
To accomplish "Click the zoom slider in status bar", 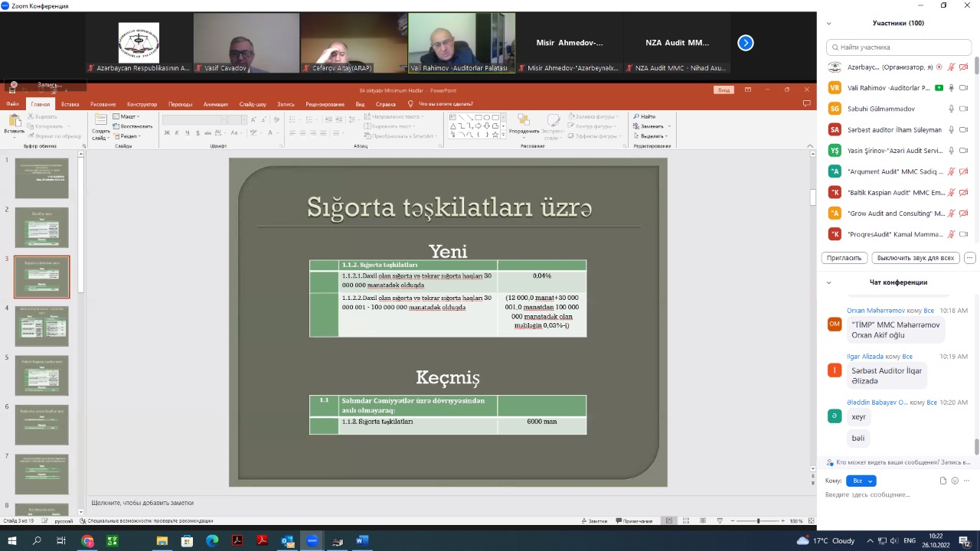I will pyautogui.click(x=758, y=521).
